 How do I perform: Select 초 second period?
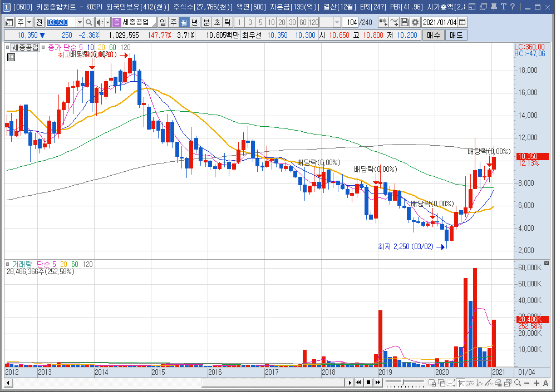tap(217, 23)
